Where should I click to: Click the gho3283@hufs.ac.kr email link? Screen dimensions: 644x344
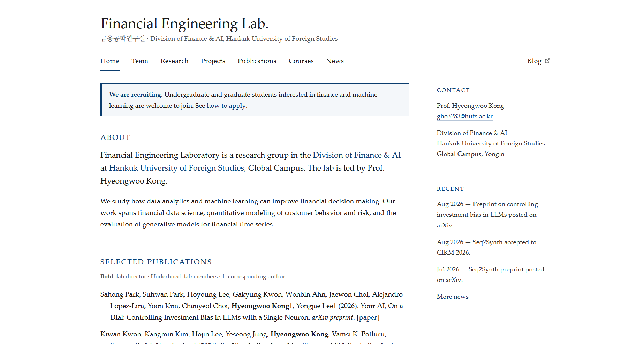click(464, 116)
